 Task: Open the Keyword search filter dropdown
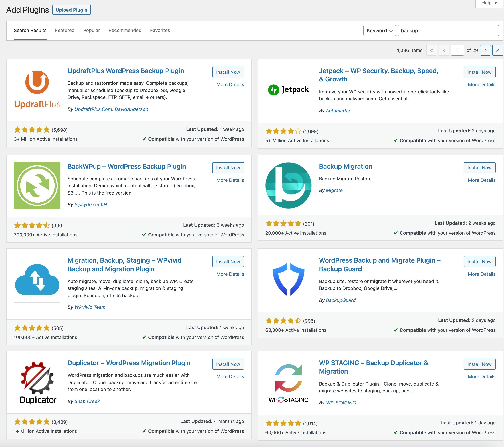(x=380, y=30)
